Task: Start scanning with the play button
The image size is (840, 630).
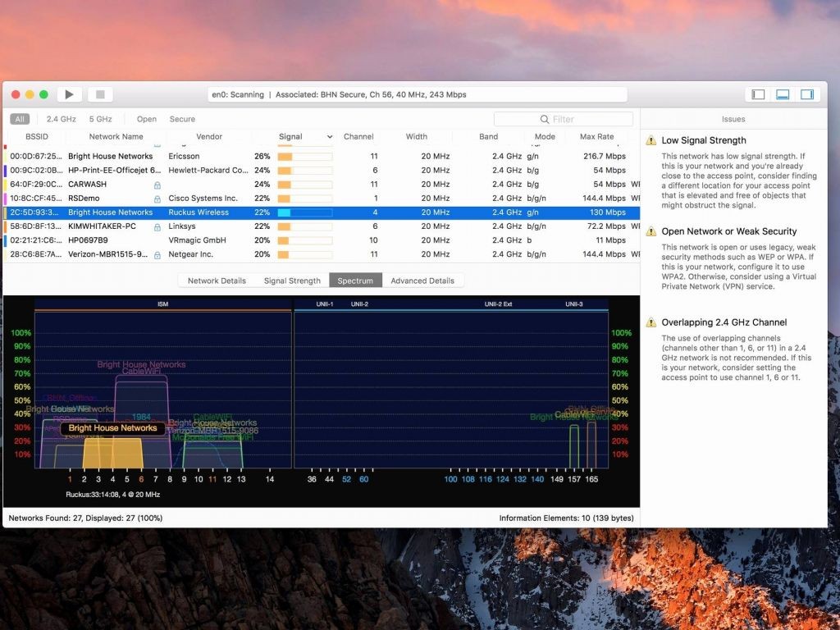Action: tap(69, 94)
